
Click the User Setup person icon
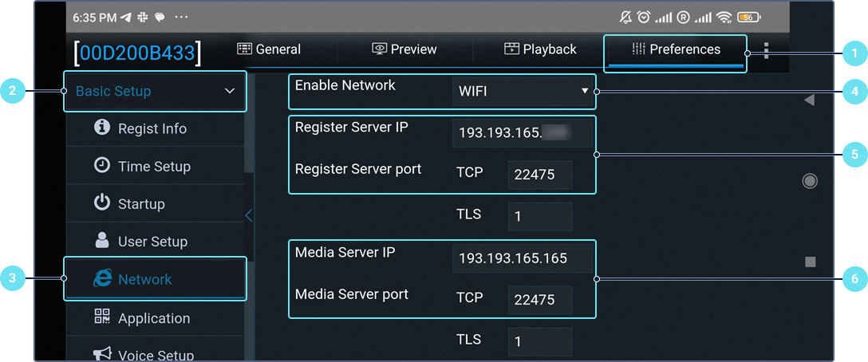pos(102,240)
